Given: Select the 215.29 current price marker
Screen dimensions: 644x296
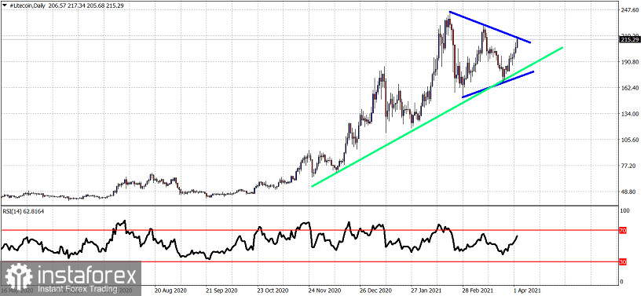Looking at the screenshot, I should click(629, 39).
